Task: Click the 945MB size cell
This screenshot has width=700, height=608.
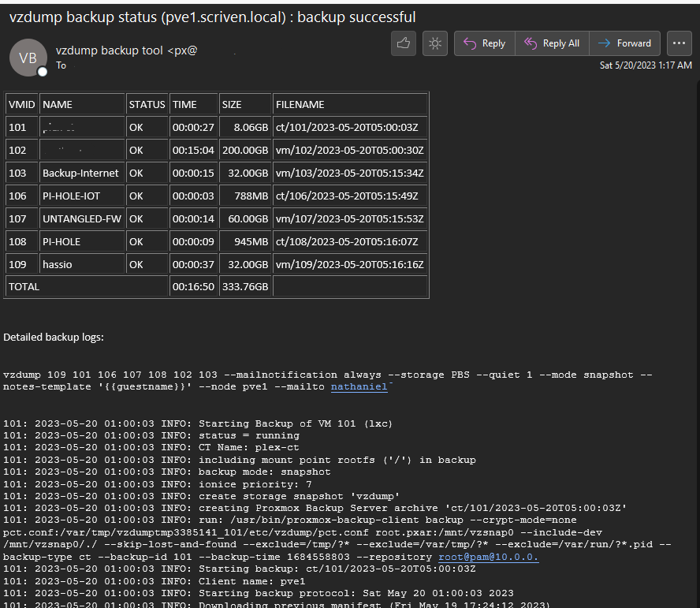Action: 245,241
